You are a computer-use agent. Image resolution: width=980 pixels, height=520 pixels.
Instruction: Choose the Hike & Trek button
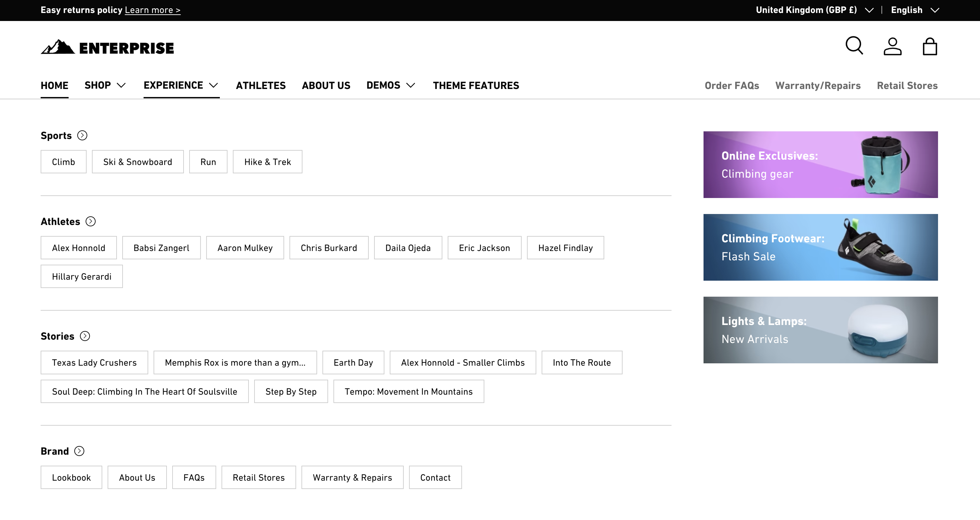[267, 162]
